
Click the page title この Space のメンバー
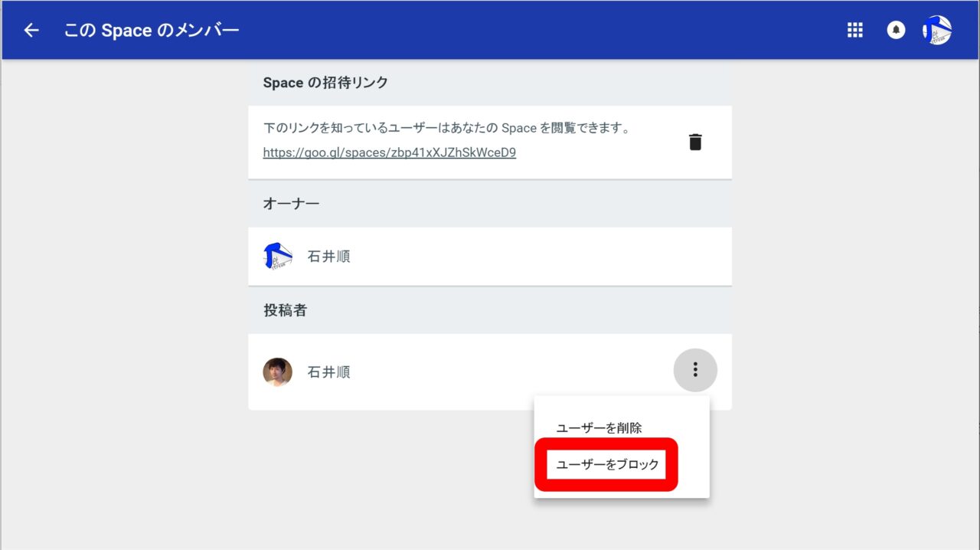coord(152,31)
